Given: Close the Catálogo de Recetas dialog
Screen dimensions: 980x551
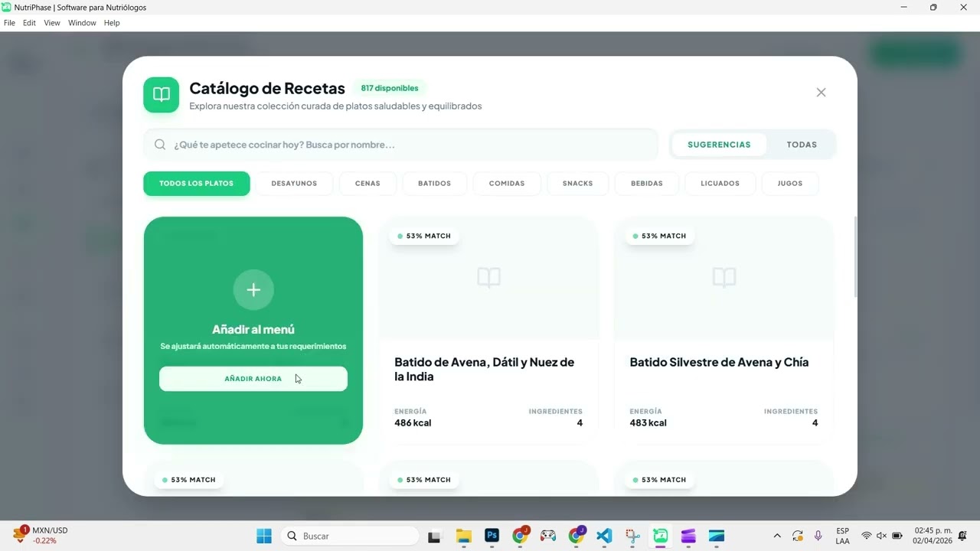Looking at the screenshot, I should 821,93.
